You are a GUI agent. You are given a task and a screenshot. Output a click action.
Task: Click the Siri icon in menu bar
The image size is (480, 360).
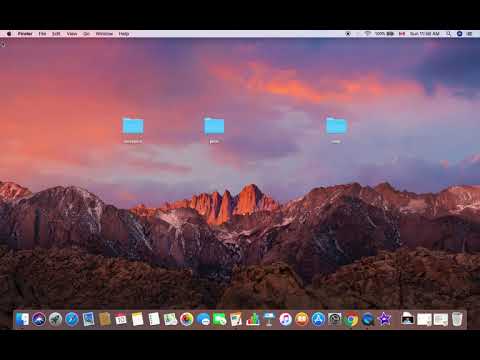click(x=459, y=34)
